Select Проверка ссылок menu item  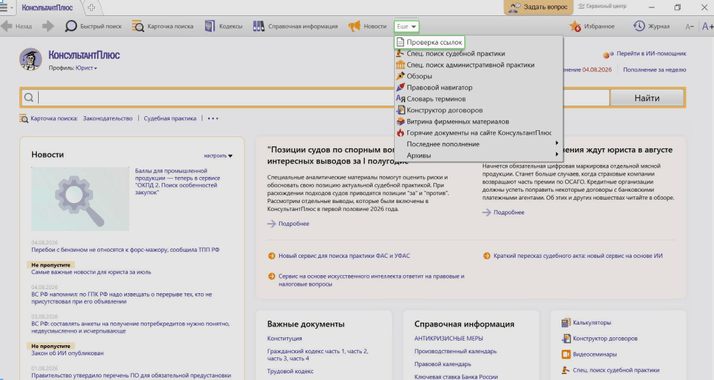(429, 42)
